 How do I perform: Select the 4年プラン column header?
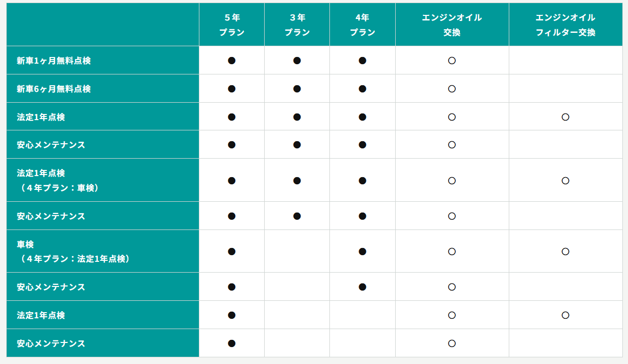coord(362,25)
